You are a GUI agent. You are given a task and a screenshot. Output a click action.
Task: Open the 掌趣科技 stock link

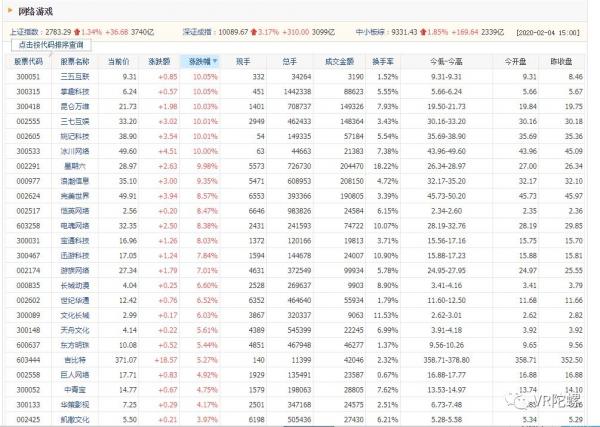point(75,92)
